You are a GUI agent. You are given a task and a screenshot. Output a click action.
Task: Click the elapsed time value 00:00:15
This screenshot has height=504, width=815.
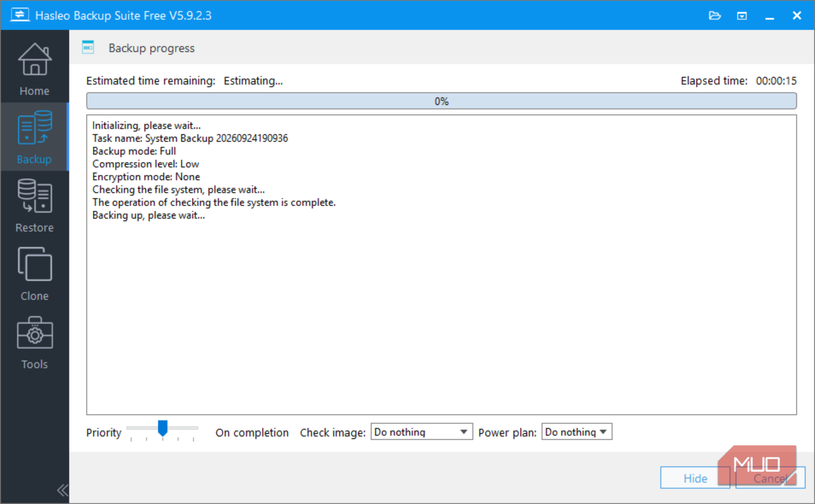[x=776, y=81]
